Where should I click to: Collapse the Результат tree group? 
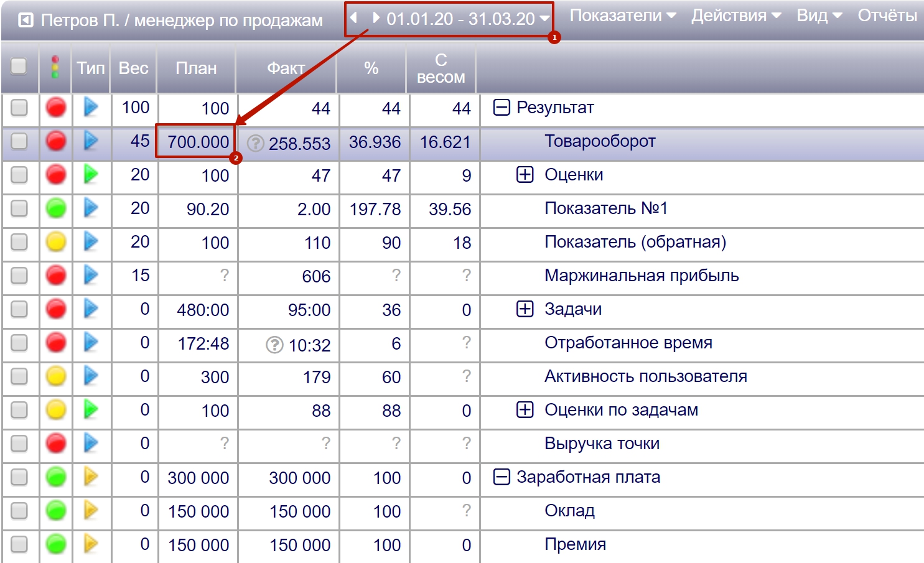(x=502, y=108)
